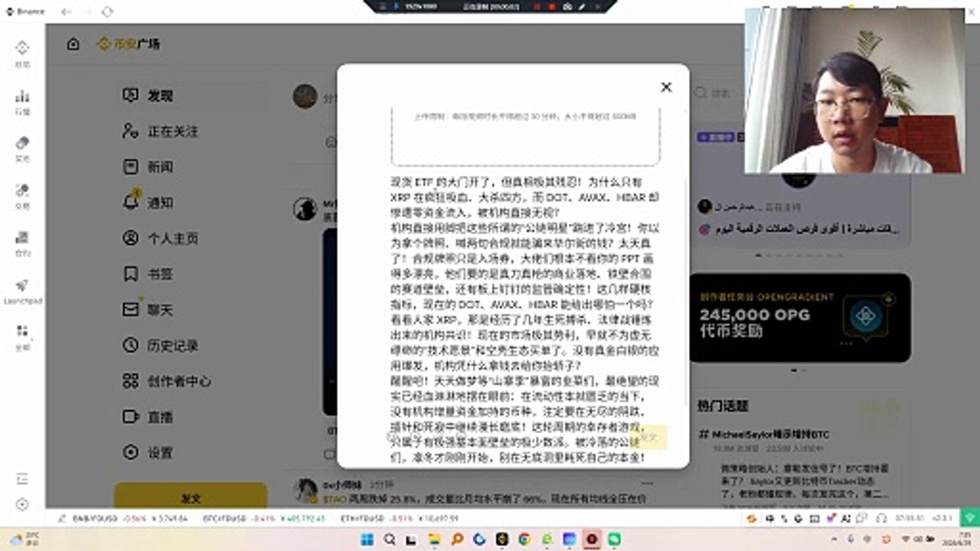This screenshot has height=551, width=980.
Task: Click the BNB/FDUSD ticker
Action: 130,518
